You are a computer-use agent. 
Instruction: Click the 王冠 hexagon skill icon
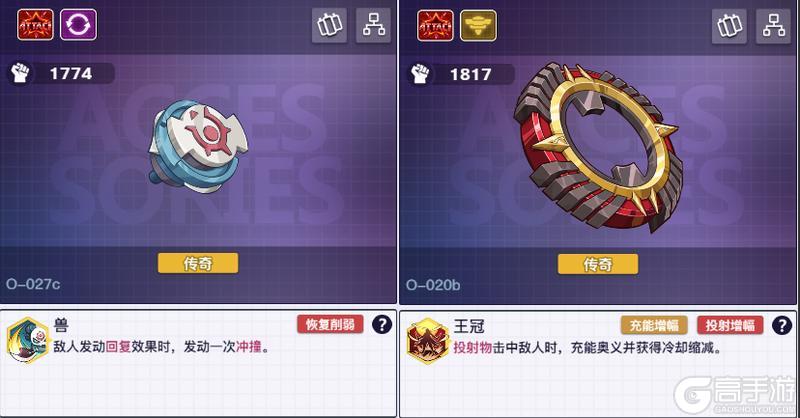click(428, 341)
